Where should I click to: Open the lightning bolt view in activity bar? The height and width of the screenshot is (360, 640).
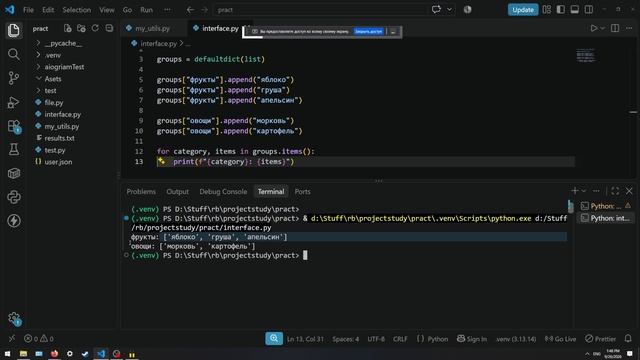click(13, 221)
